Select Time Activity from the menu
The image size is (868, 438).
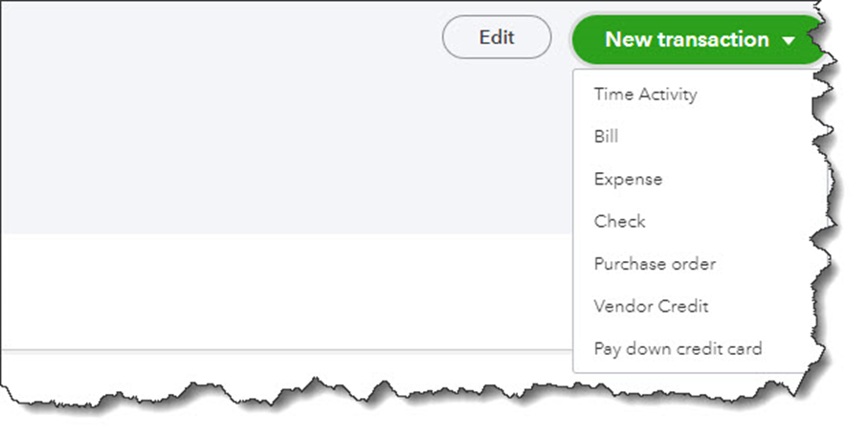645,95
